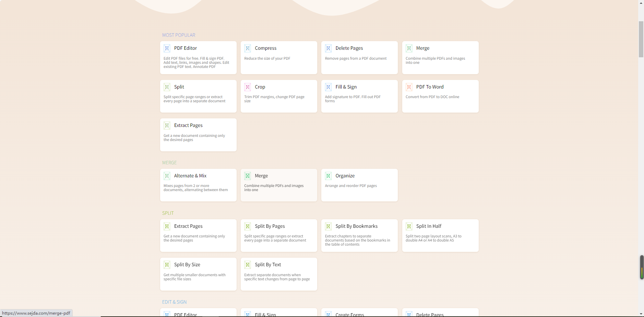Open Extract Pages under Split section

click(198, 235)
